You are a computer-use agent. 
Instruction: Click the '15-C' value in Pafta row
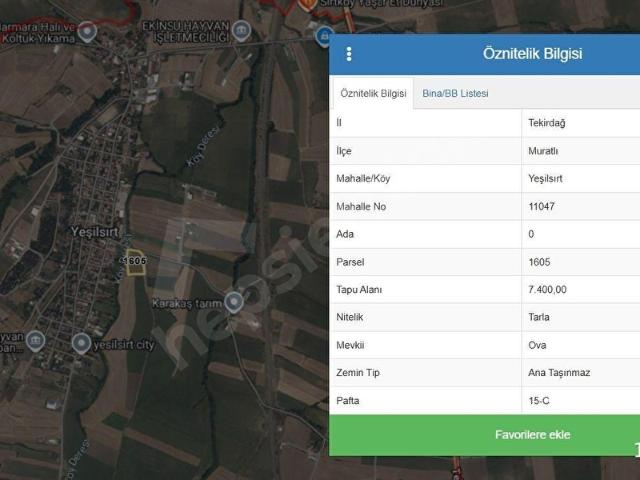click(539, 401)
